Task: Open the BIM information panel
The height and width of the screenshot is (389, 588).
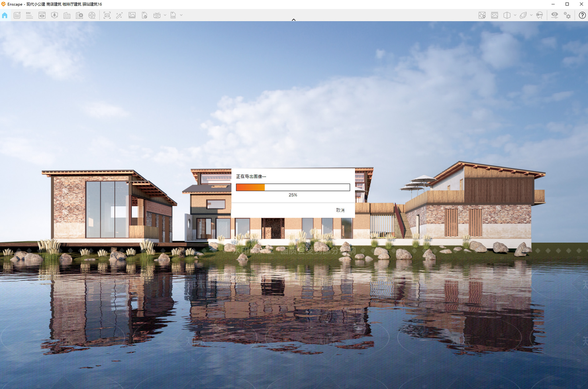Action: (x=29, y=15)
